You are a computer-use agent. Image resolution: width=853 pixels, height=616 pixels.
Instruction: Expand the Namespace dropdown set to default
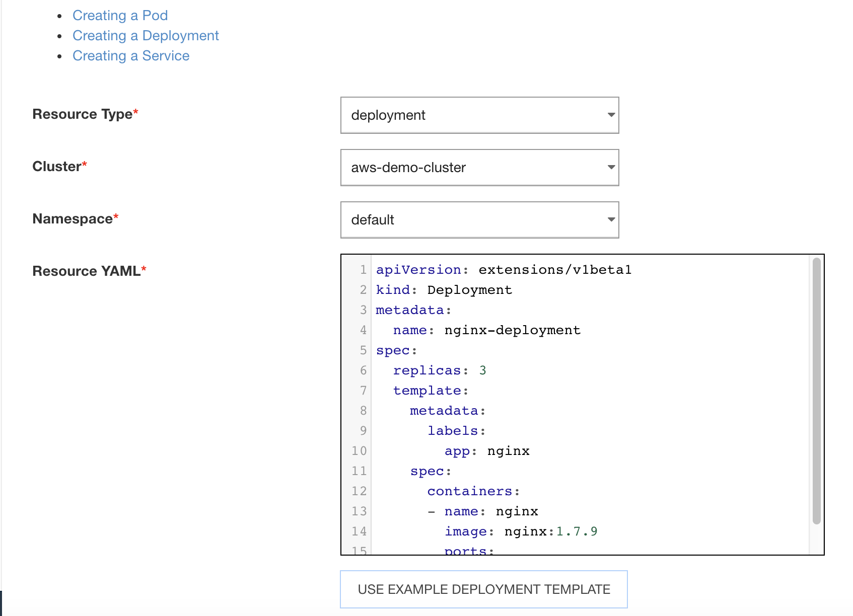pos(479,220)
